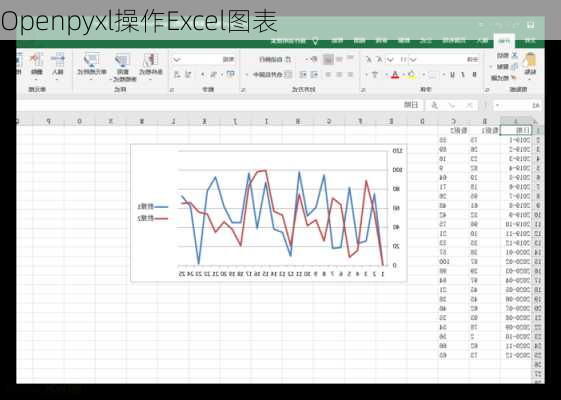Select column header C
The height and width of the screenshot is (400, 561).
click(x=453, y=121)
